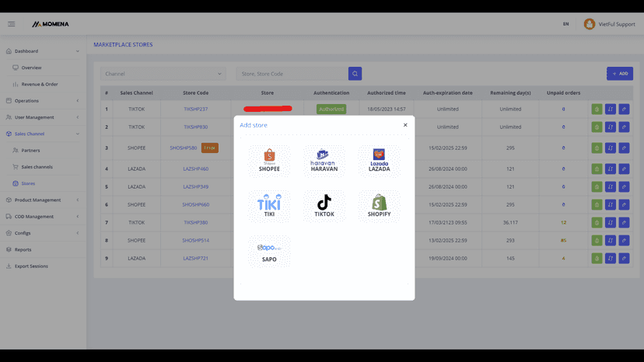Open store code TIKSHP830 link
Image resolution: width=644 pixels, height=362 pixels.
[195, 127]
